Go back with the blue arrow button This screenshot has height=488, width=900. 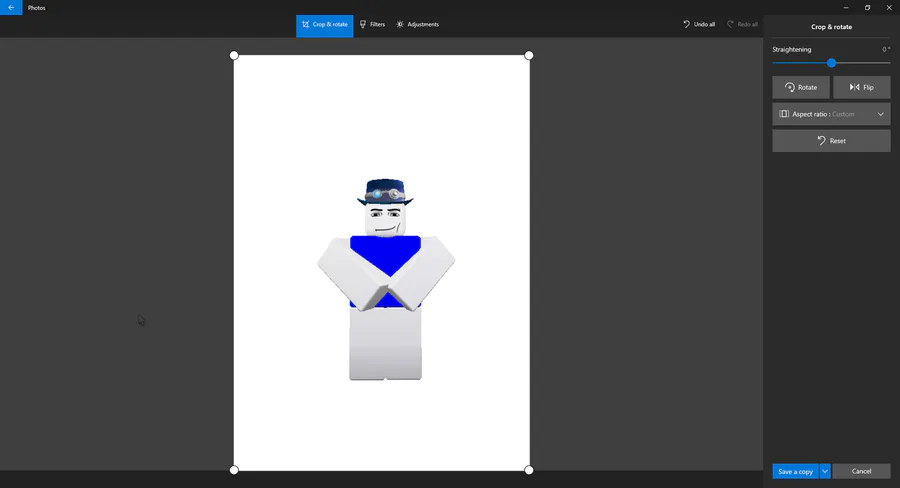[11, 7]
